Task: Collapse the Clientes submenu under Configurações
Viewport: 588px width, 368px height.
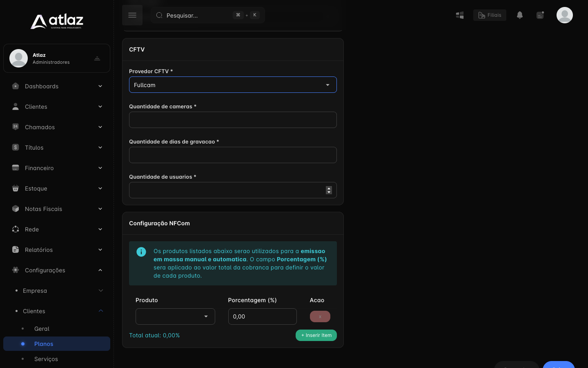Action: (101, 311)
